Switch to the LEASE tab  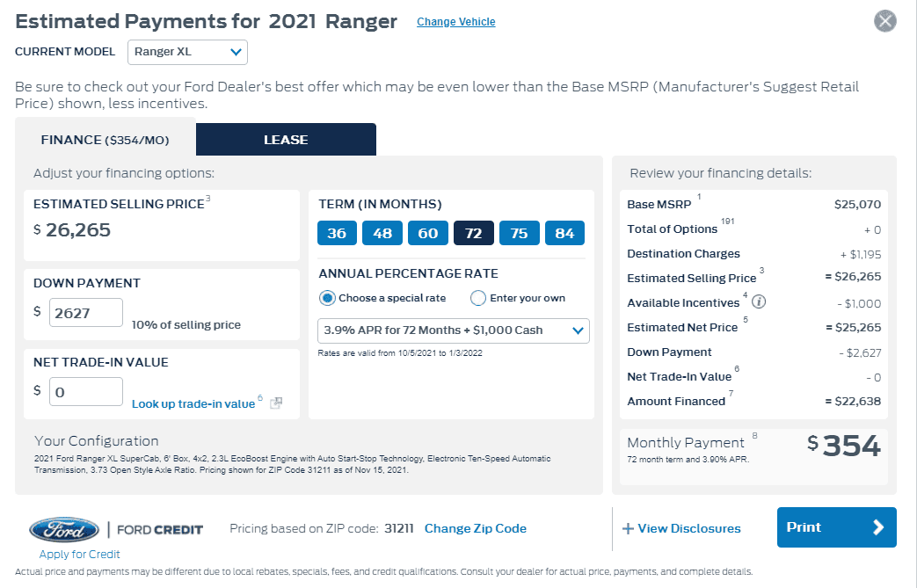[286, 140]
